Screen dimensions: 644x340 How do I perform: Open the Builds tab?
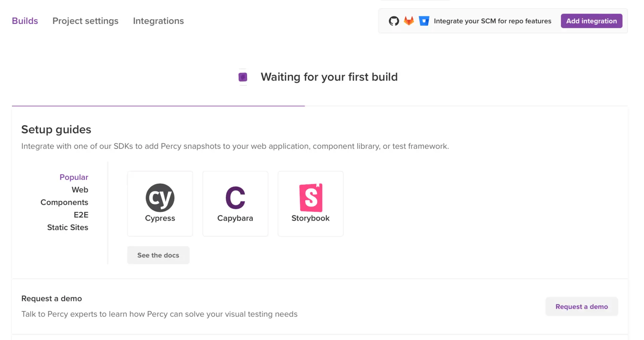coord(25,21)
